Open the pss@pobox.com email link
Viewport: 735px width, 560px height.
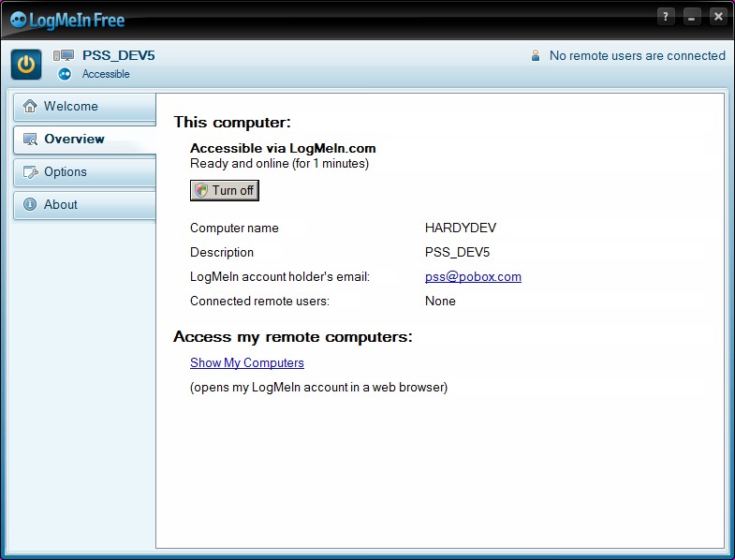tap(473, 276)
